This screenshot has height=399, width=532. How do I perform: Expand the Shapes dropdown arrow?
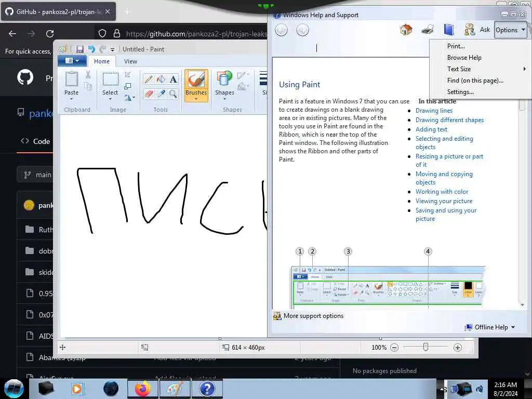click(224, 99)
